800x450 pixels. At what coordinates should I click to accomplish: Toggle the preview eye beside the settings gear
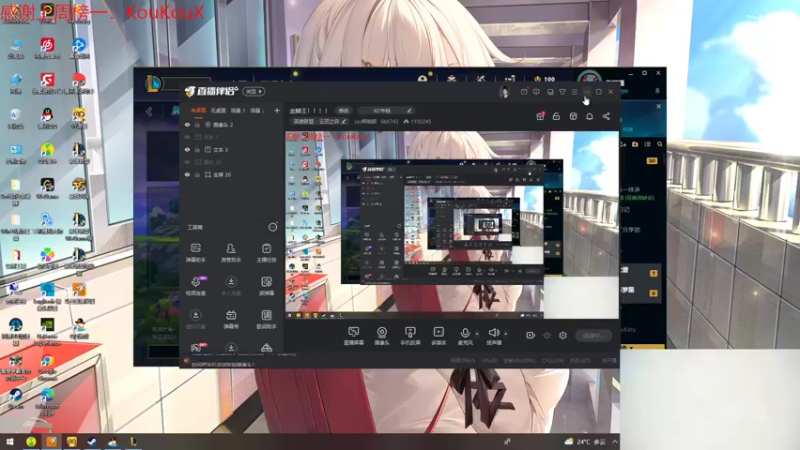547,335
